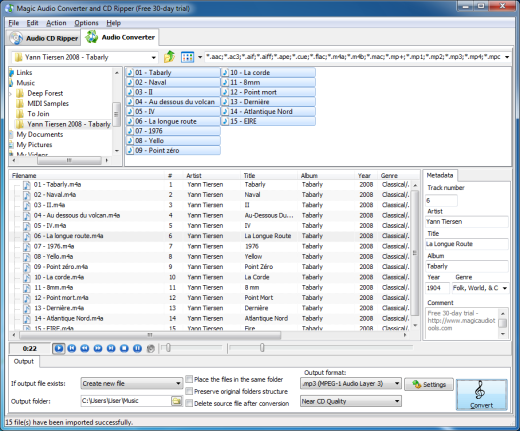520x431 pixels.
Task: Click the Artist field in Metadata
Action: (467, 222)
